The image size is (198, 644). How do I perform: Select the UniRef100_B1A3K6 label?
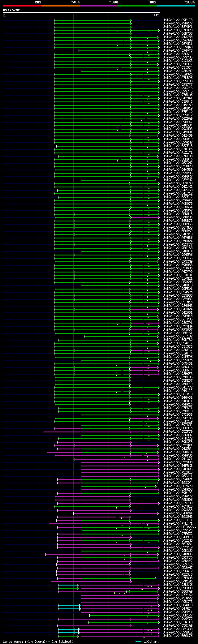[x=178, y=74]
